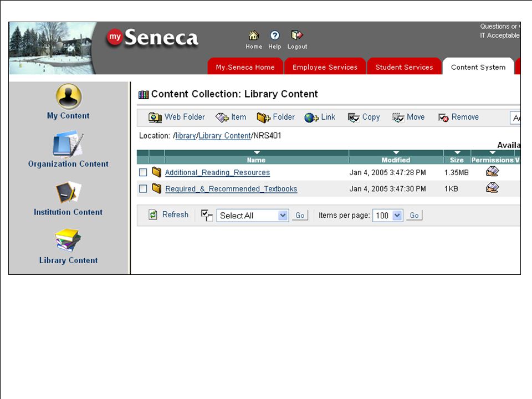Click the '1.35MB' size value
This screenshot has height=399, width=532.
tap(456, 172)
